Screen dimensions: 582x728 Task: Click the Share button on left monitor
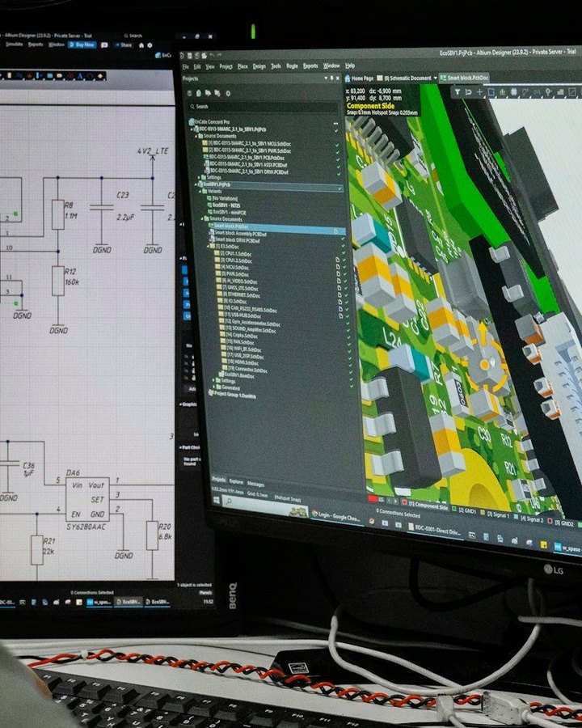pyautogui.click(x=124, y=45)
